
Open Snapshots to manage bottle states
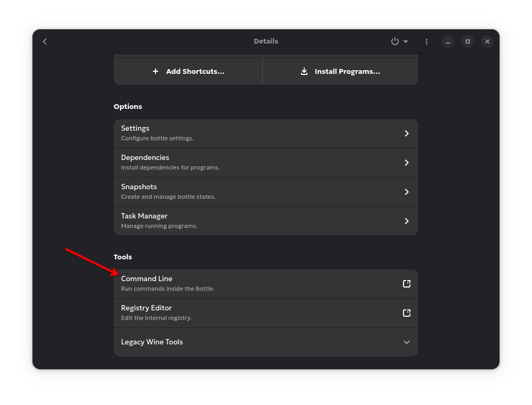[265, 191]
